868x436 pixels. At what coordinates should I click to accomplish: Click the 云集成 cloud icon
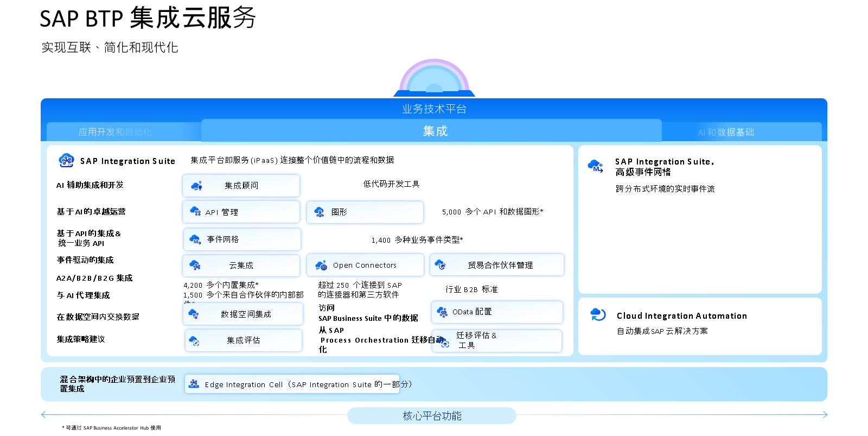coord(195,265)
